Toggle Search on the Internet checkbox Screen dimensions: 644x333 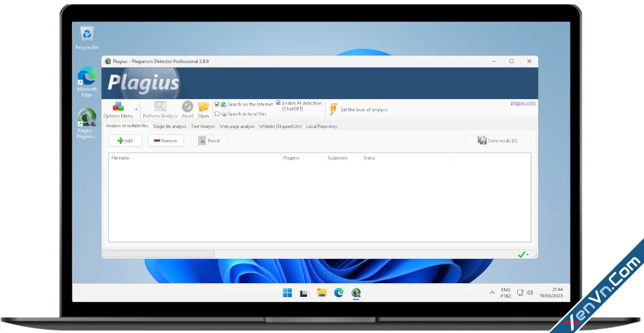[x=217, y=104]
